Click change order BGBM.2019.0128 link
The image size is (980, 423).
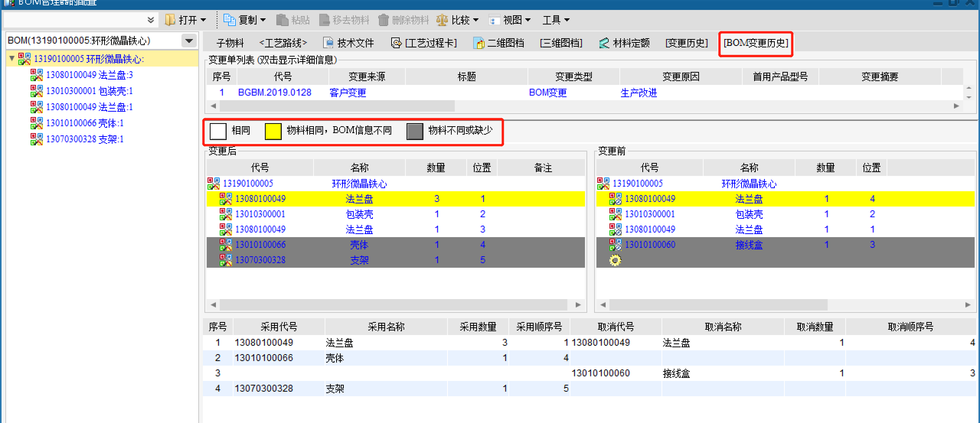274,93
